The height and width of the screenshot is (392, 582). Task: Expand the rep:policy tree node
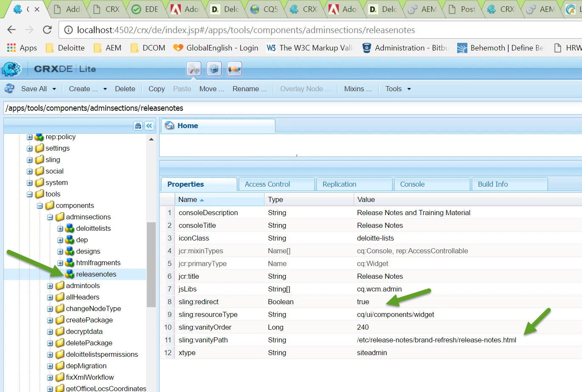pyautogui.click(x=30, y=137)
